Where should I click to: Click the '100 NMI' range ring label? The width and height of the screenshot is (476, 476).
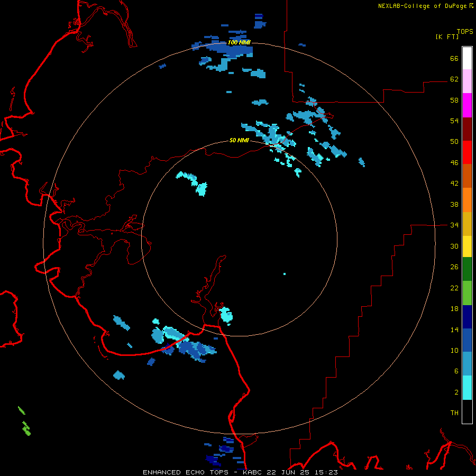(x=239, y=42)
